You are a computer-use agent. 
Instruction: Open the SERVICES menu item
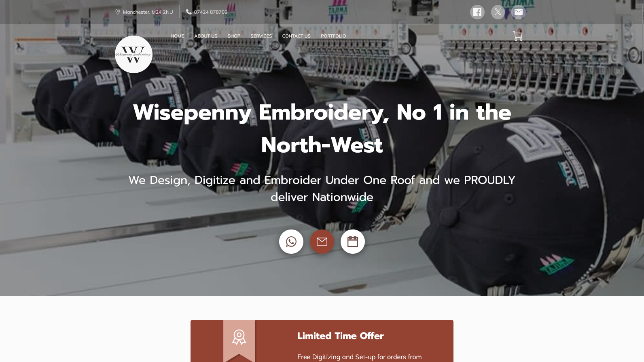[261, 36]
